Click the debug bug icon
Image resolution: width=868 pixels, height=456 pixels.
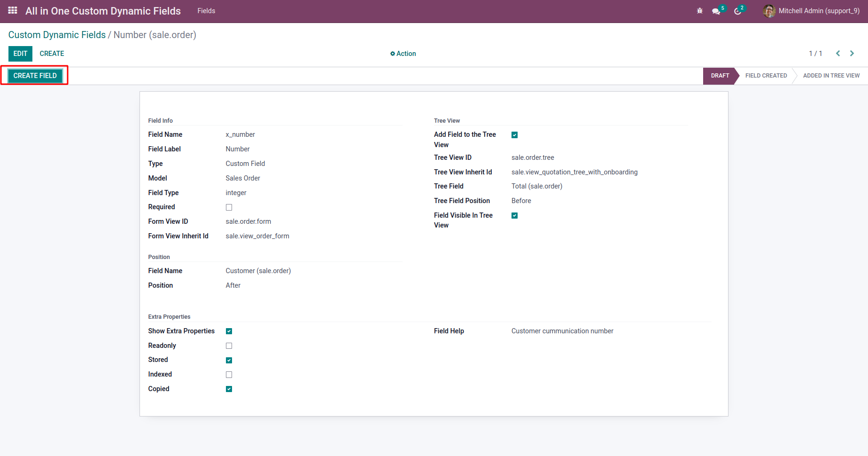(x=700, y=11)
